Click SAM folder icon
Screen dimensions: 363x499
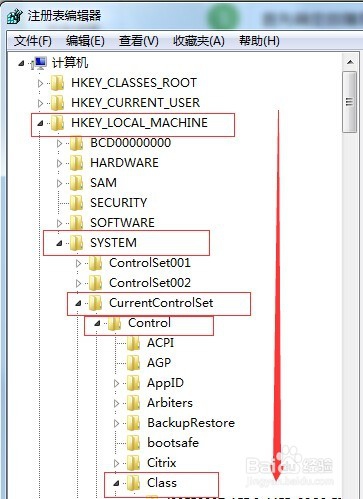[77, 183]
